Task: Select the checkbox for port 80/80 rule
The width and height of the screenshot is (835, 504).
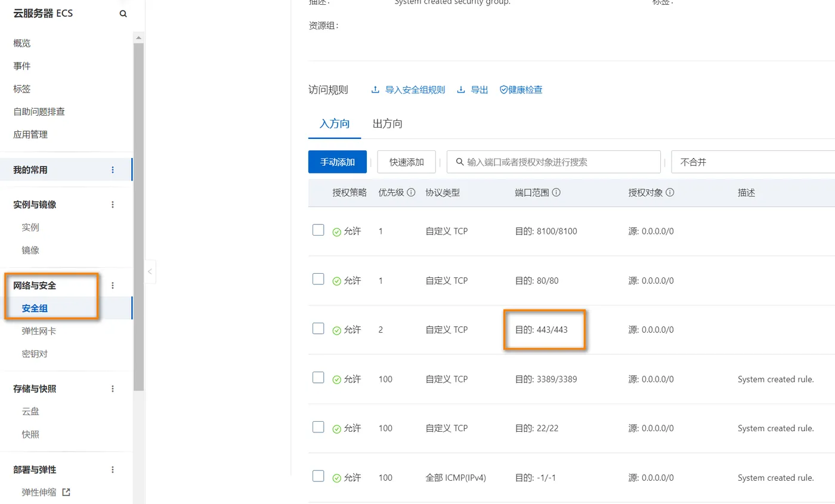Action: (x=318, y=279)
